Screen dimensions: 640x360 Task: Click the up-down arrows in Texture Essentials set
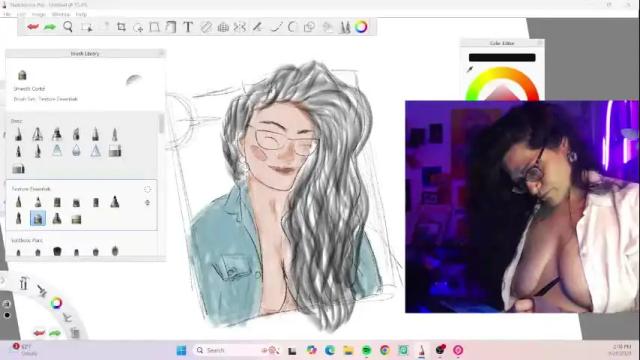tap(147, 202)
